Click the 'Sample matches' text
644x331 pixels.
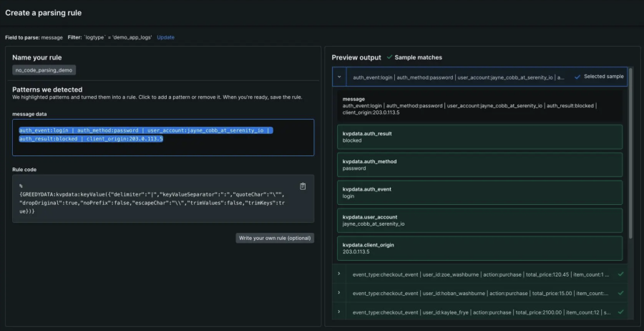click(418, 57)
